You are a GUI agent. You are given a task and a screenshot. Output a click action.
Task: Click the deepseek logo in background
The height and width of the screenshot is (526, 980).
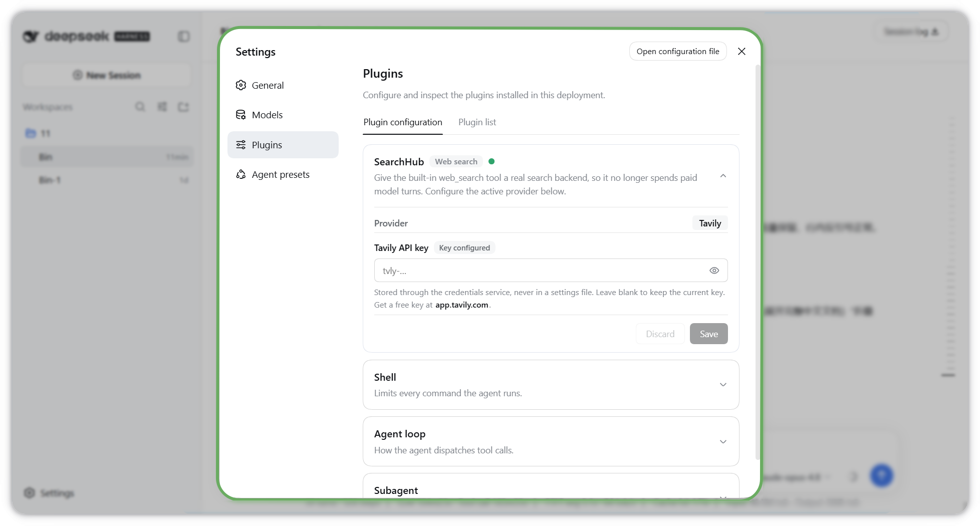click(x=86, y=36)
